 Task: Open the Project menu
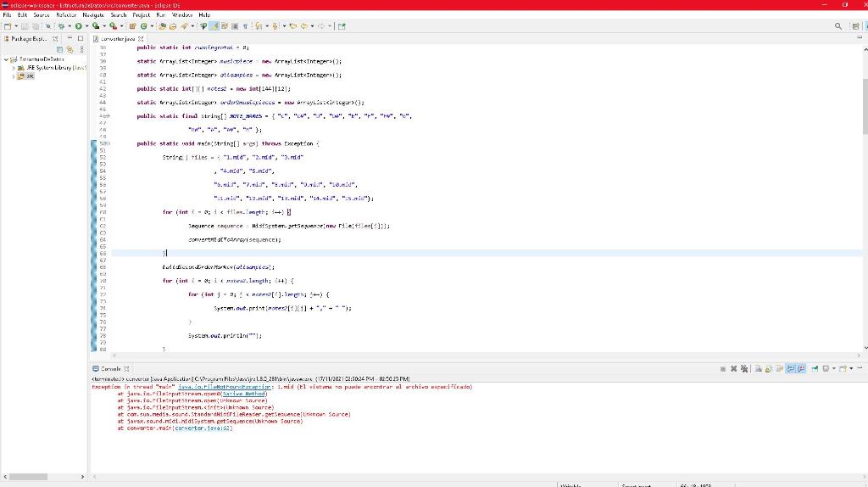pyautogui.click(x=142, y=15)
